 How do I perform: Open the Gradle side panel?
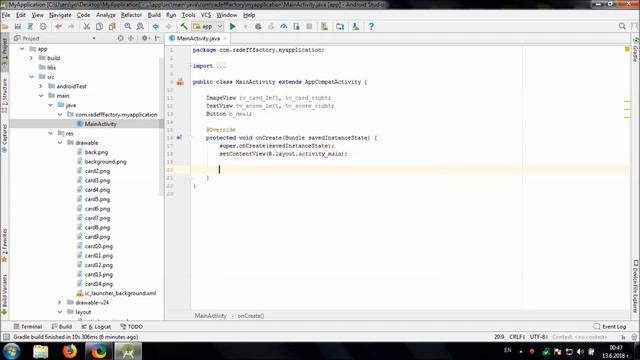[636, 49]
